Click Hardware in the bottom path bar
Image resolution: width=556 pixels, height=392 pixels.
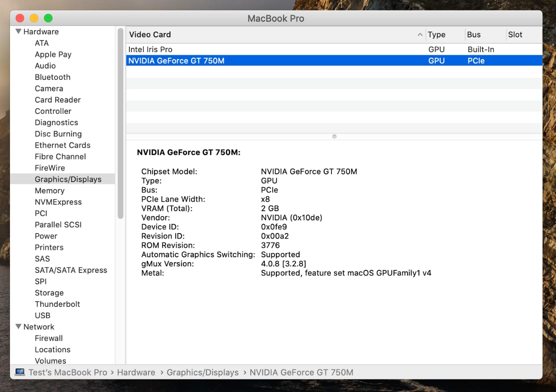(x=136, y=372)
